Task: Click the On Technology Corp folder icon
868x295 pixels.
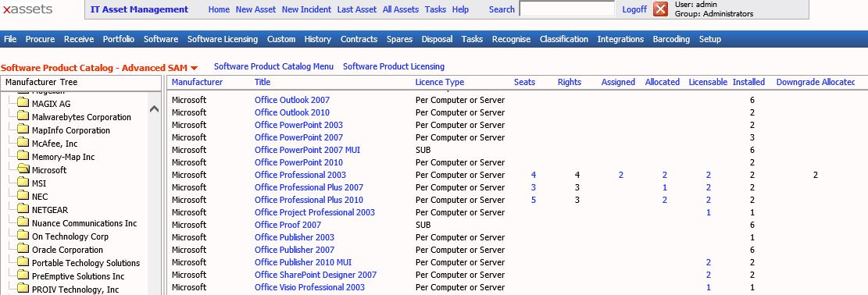Action: 23,236
